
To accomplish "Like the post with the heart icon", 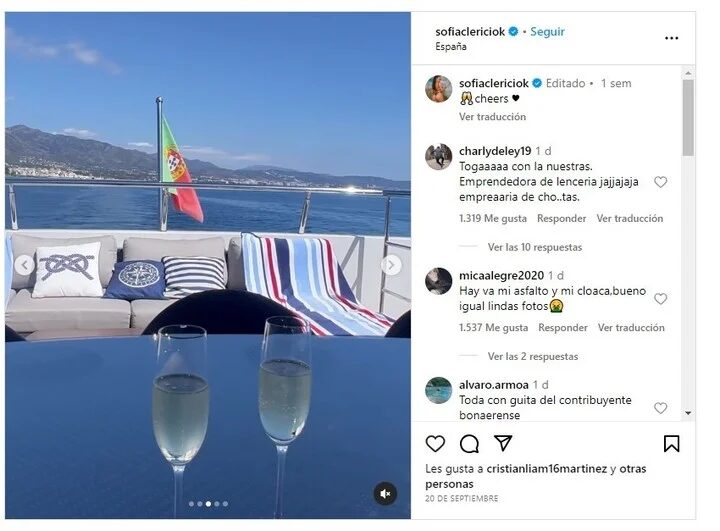I will click(435, 443).
